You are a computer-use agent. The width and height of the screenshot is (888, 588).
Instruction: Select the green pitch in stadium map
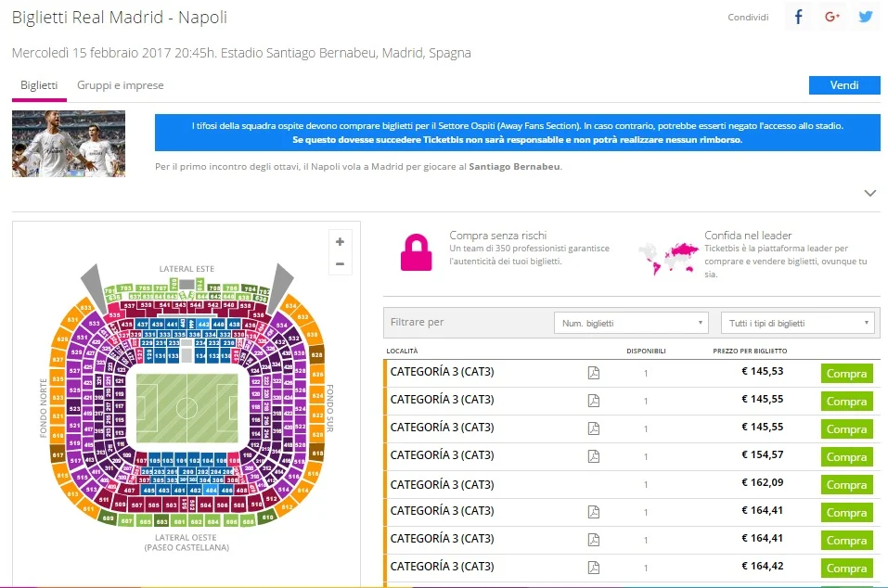(x=187, y=408)
